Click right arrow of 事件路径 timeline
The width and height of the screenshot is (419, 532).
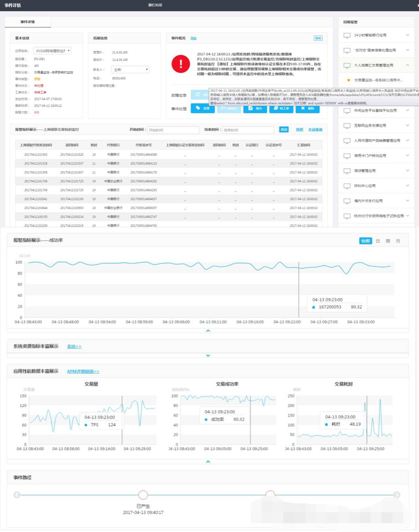coord(397,495)
